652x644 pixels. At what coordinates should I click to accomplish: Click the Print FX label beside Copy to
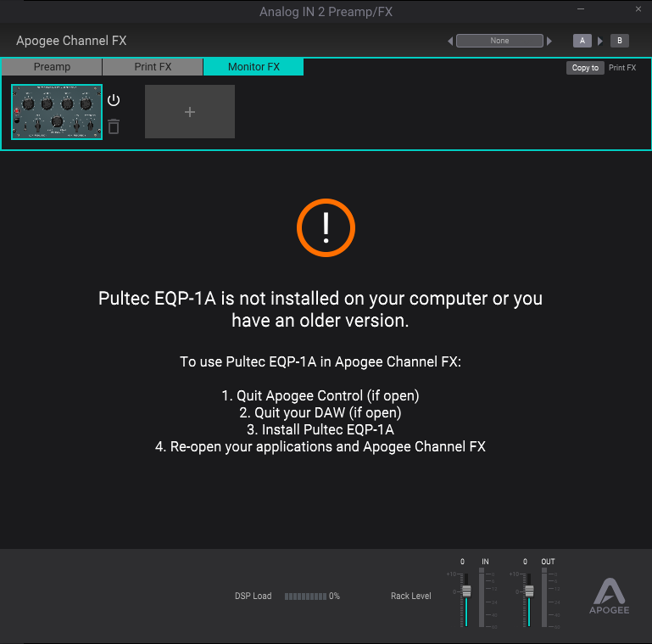pos(622,68)
